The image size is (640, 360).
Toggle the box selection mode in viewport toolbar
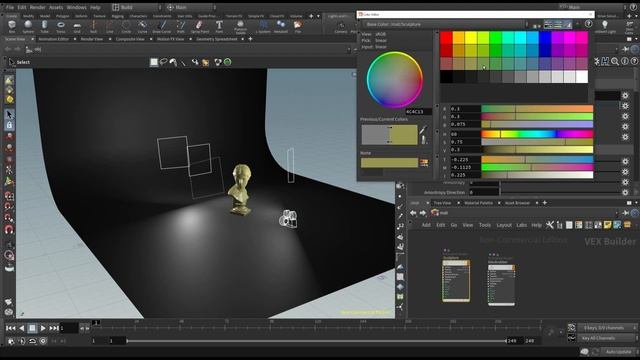153,62
